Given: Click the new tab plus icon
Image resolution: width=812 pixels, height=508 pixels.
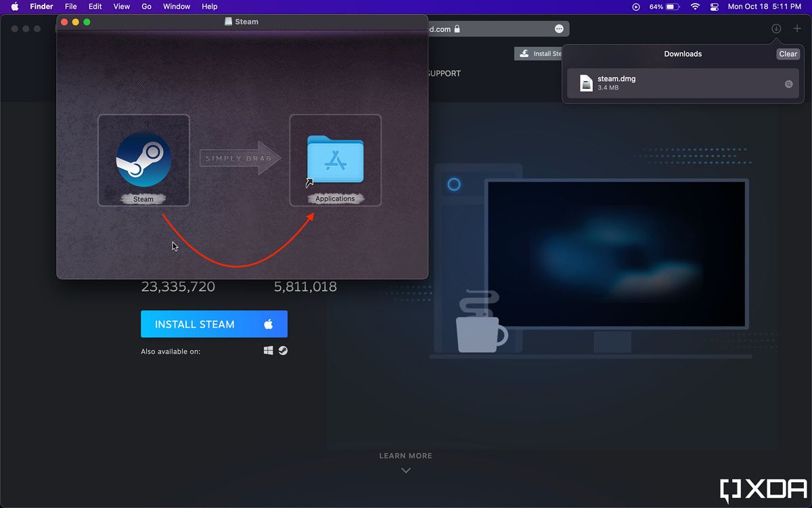Looking at the screenshot, I should (x=796, y=28).
